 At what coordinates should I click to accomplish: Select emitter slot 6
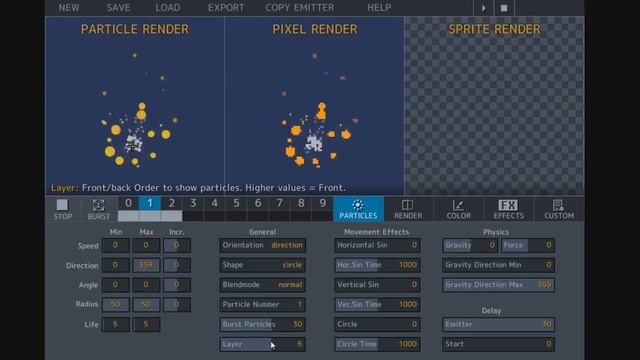258,203
